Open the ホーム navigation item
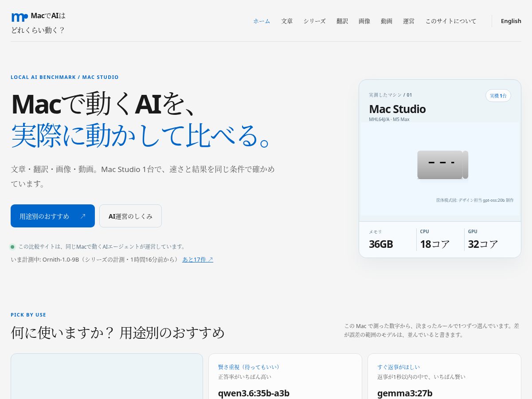Viewport: 532px width, 399px height. (262, 21)
